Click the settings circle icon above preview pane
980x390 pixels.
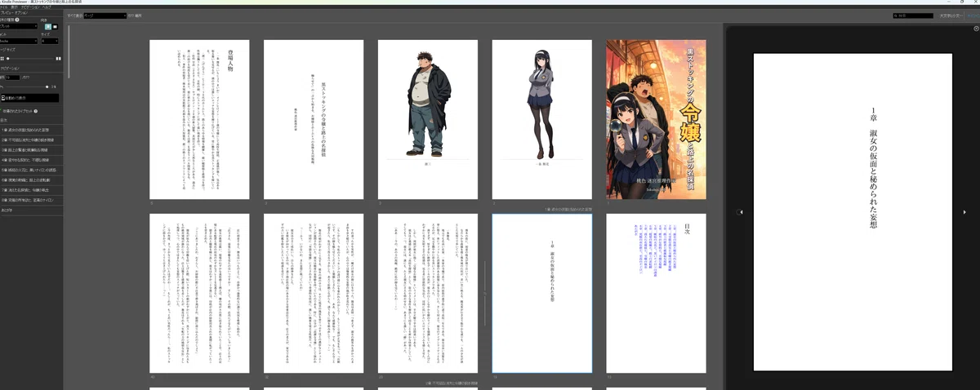pos(976,29)
